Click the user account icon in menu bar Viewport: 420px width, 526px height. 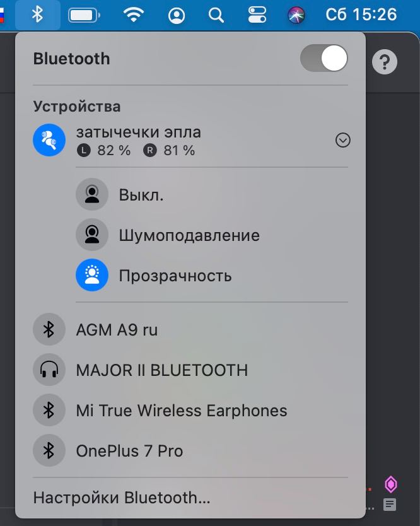pos(177,15)
